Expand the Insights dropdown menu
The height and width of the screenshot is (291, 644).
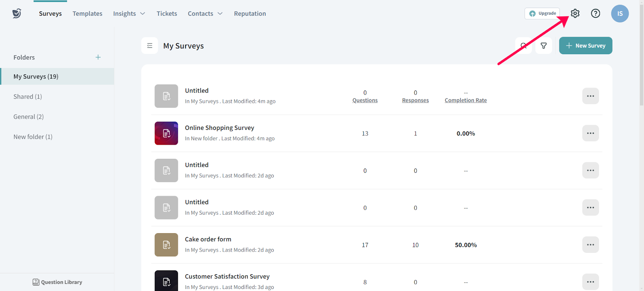pyautogui.click(x=129, y=14)
